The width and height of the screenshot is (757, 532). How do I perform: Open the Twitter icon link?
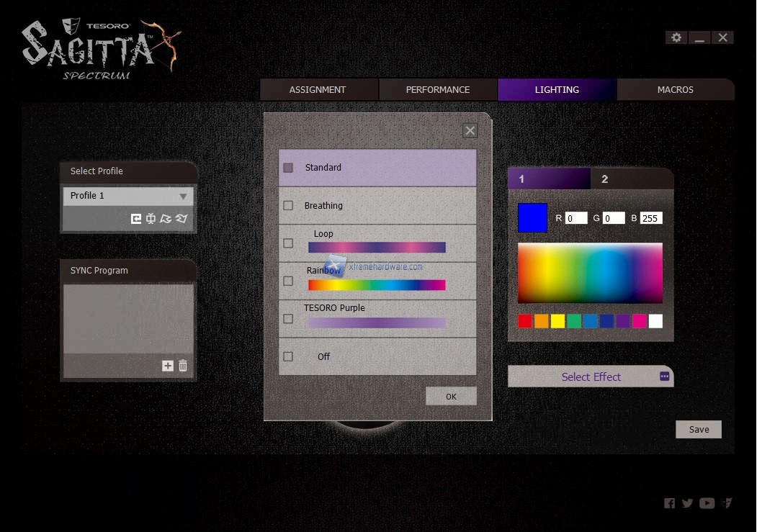pyautogui.click(x=687, y=503)
